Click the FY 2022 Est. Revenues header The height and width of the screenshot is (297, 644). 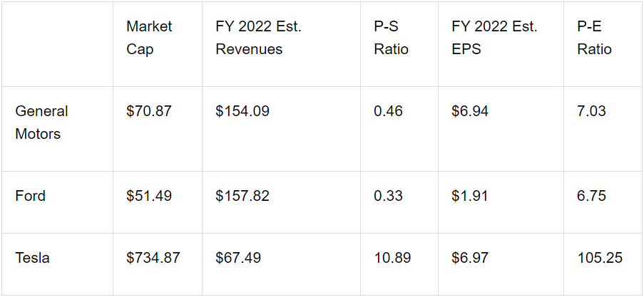(258, 38)
